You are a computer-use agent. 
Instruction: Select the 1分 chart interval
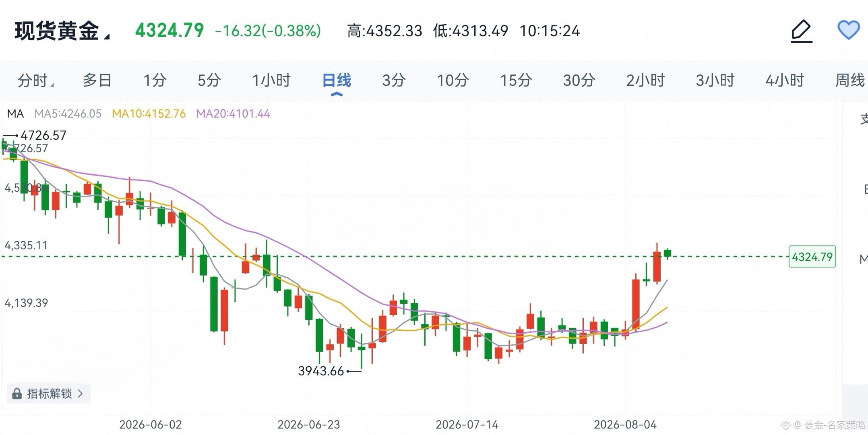point(155,80)
